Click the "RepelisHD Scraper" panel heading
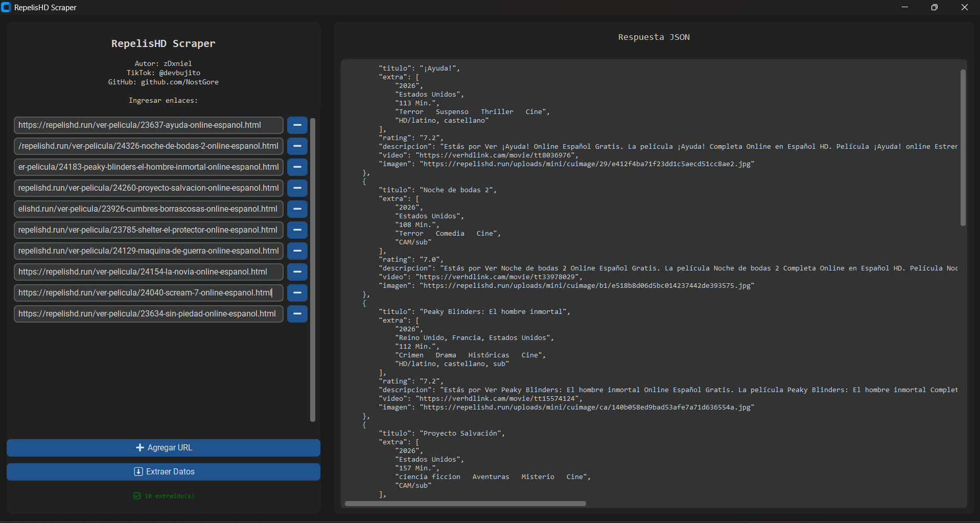This screenshot has width=980, height=523. click(x=164, y=44)
